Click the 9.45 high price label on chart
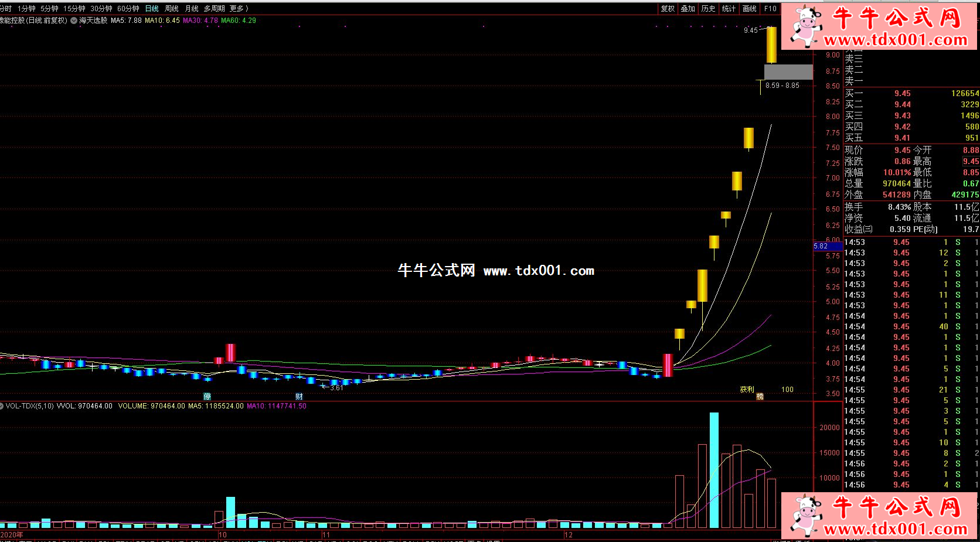Image resolution: width=980 pixels, height=542 pixels. click(751, 30)
